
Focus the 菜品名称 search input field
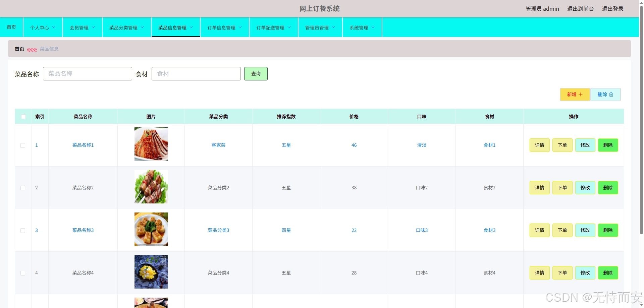tap(88, 74)
